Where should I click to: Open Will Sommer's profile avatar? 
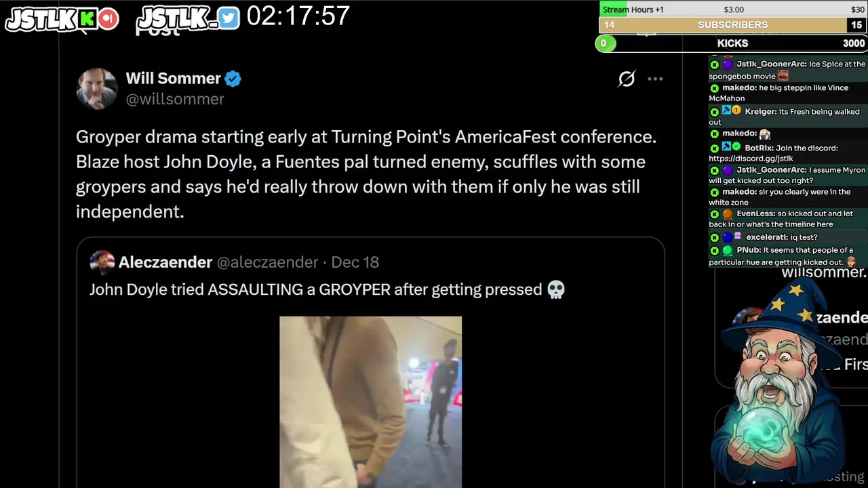tap(97, 88)
